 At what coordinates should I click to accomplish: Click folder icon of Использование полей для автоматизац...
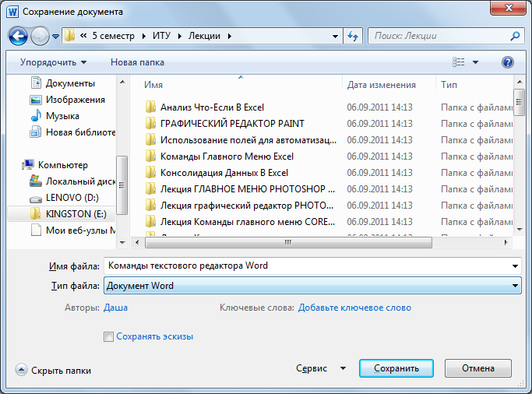[150, 139]
